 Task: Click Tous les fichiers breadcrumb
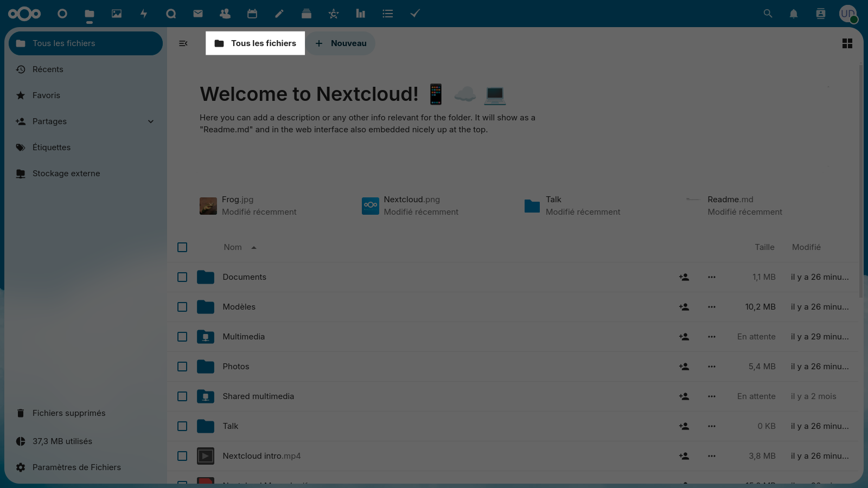click(x=255, y=43)
